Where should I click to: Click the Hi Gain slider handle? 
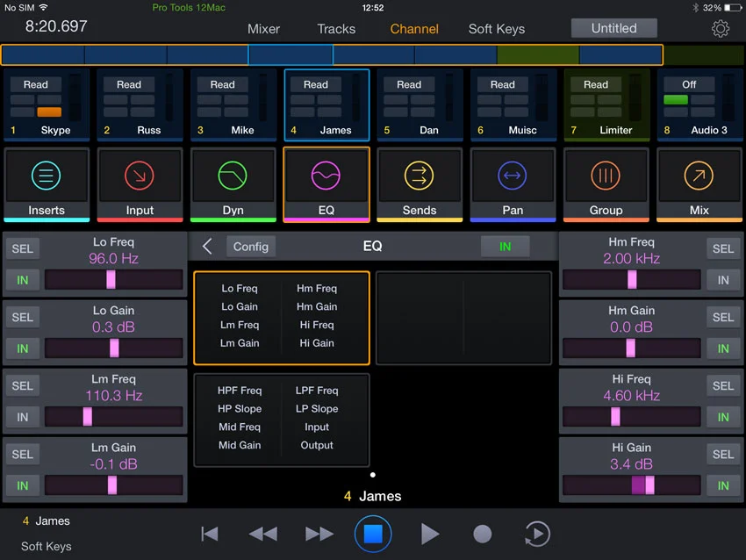(x=649, y=485)
